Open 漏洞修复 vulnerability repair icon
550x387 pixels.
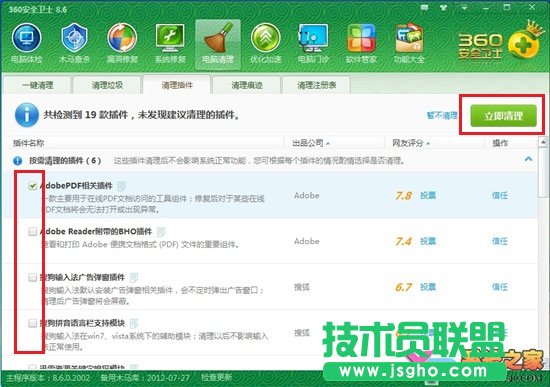click(x=122, y=44)
